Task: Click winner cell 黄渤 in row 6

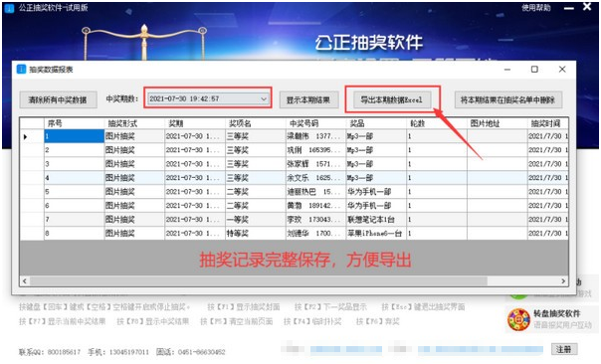Action: coord(315,206)
